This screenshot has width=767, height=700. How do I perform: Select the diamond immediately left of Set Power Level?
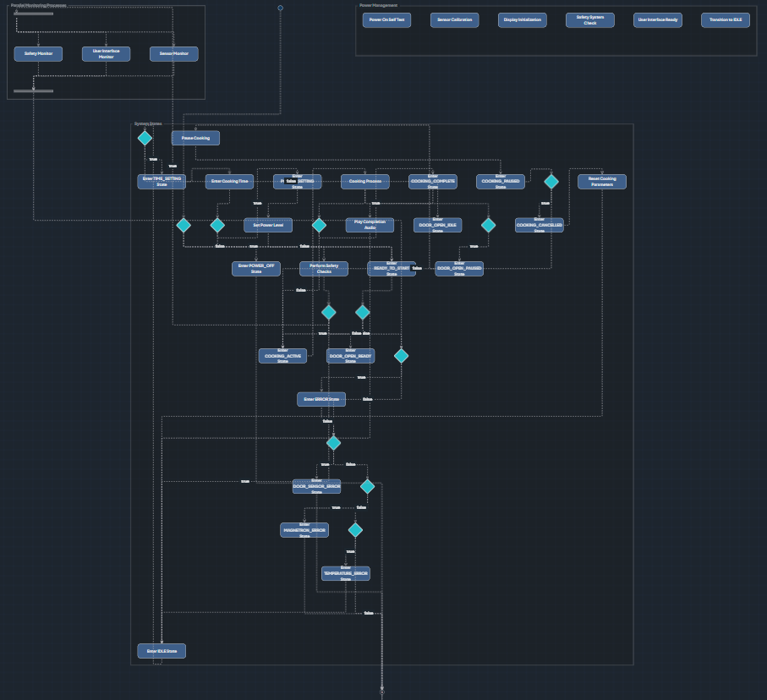click(x=217, y=225)
